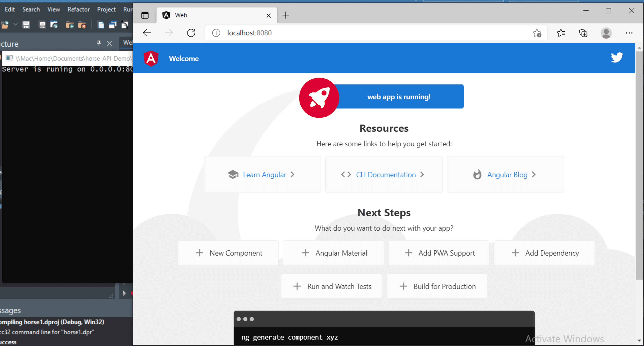This screenshot has width=644, height=346.
Task: Click the console window path title text
Action: pos(74,58)
